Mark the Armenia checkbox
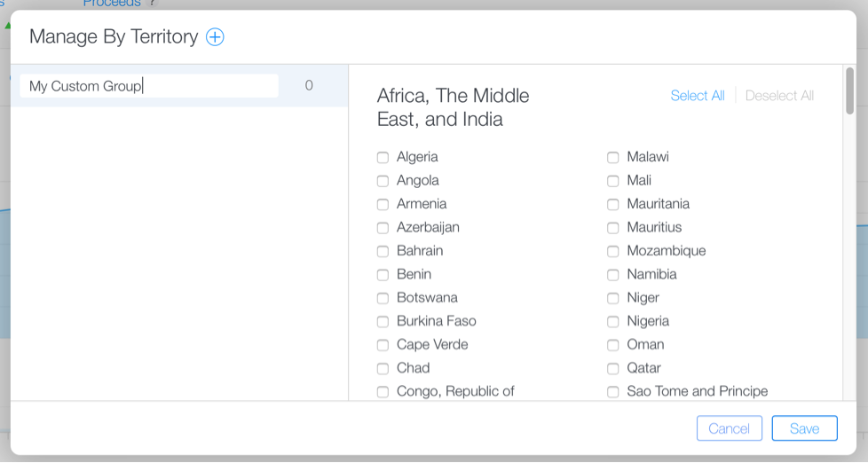Screen dimensions: 868x463 [x=383, y=204]
